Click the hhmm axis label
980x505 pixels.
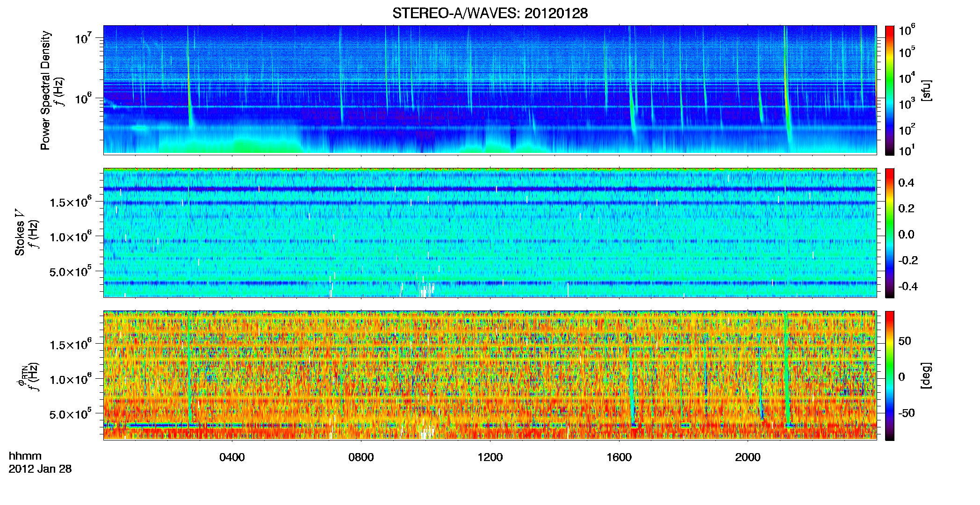click(x=25, y=456)
